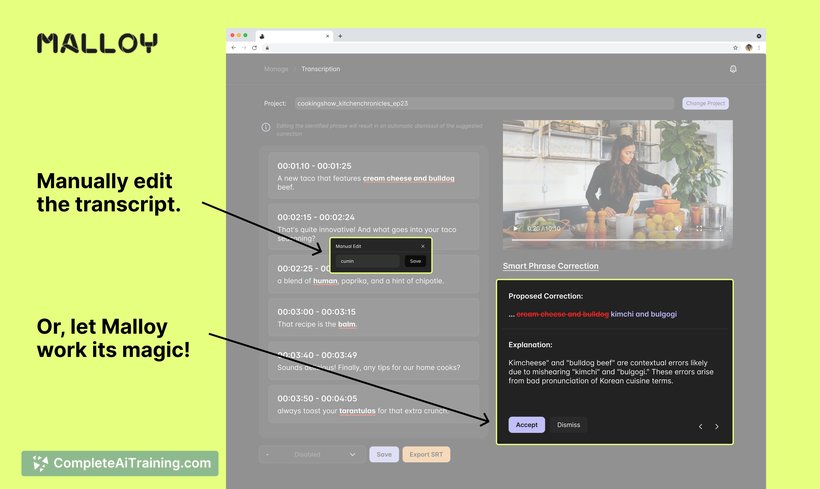Open the notifications bell icon
Viewport: 820px width, 489px height.
pos(733,69)
